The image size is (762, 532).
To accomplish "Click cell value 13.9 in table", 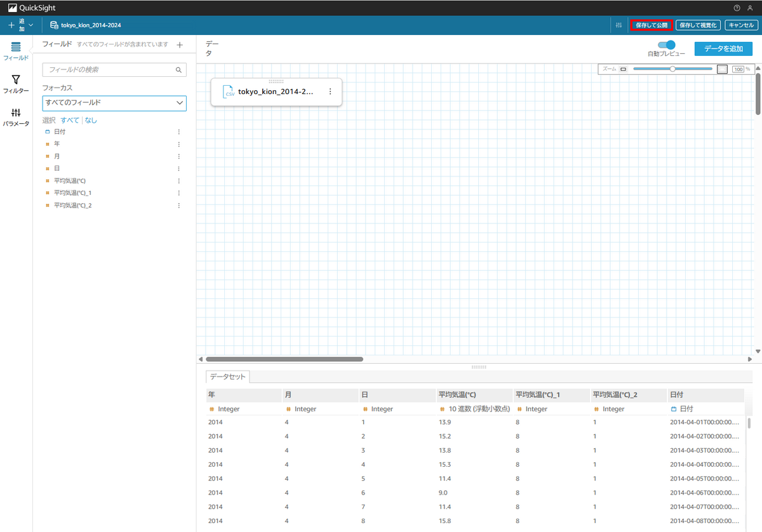I will click(445, 422).
